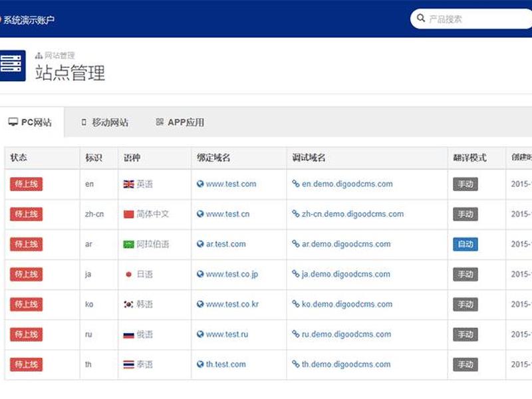The width and height of the screenshot is (532, 399).
Task: Click the UK flag icon for 英语
Action: (x=128, y=184)
